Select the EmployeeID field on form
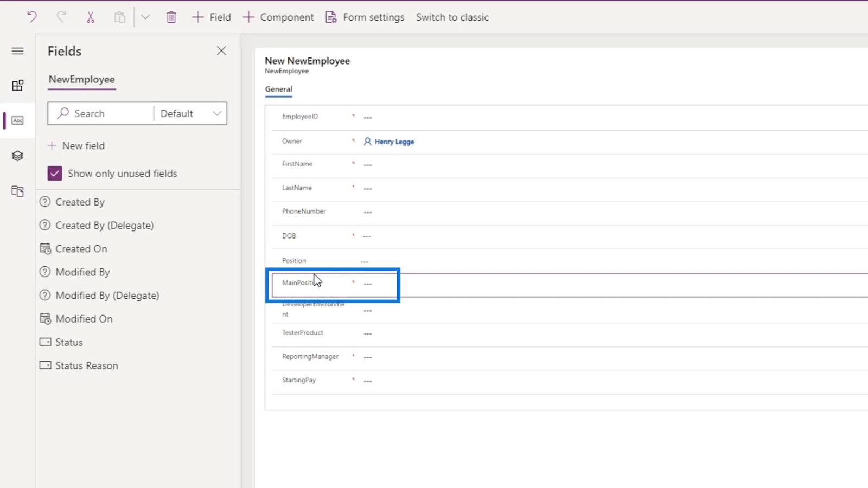This screenshot has width=868, height=488. (570, 117)
